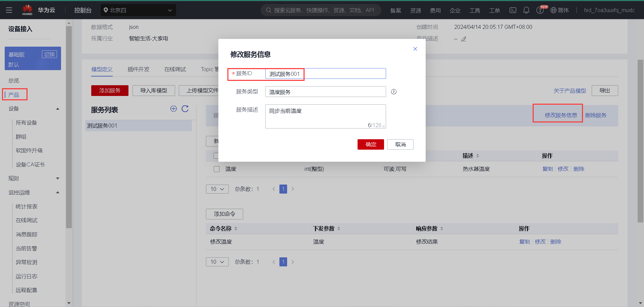Click 复制 for the 温度 property

click(x=548, y=169)
